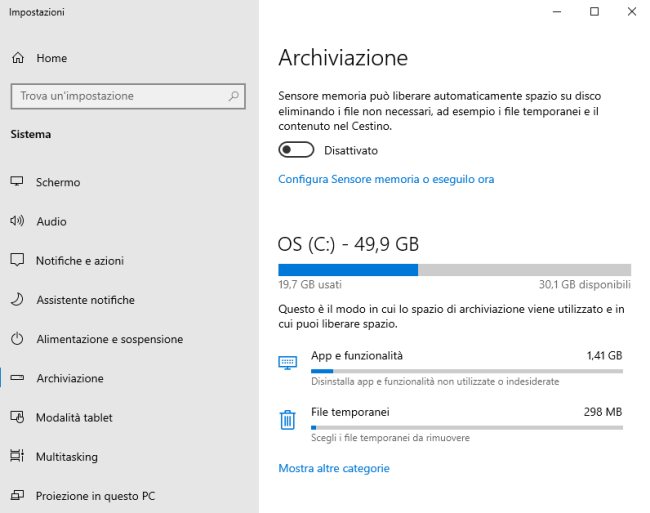Go to Audio settings
The height and width of the screenshot is (513, 650).
(51, 221)
